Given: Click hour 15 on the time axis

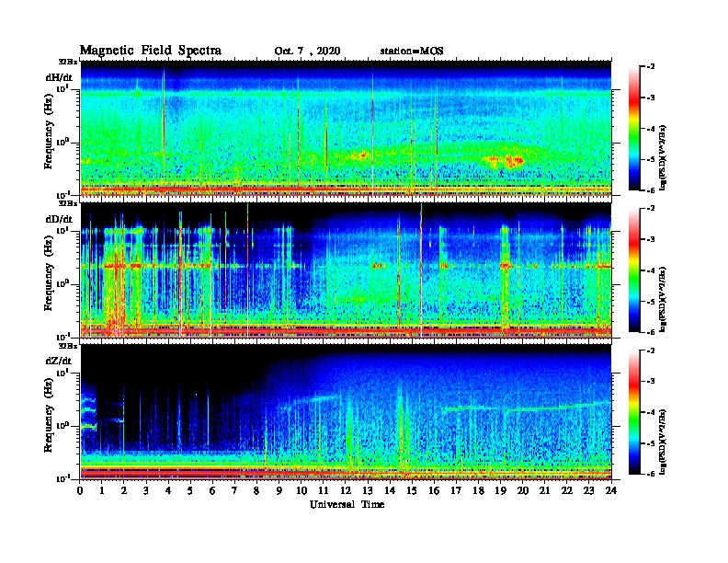Looking at the screenshot, I should click(412, 490).
